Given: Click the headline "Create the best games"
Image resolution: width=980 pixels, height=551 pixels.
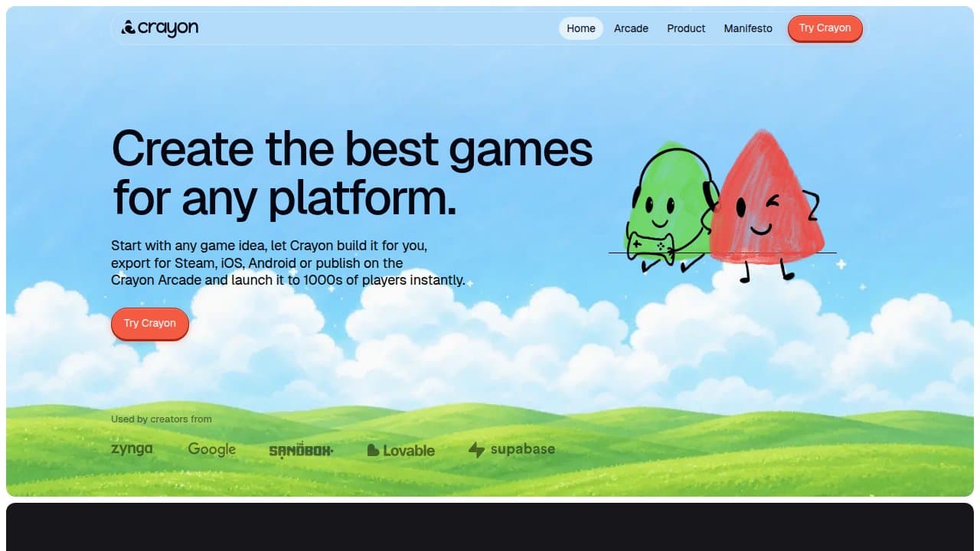Looking at the screenshot, I should [352, 148].
